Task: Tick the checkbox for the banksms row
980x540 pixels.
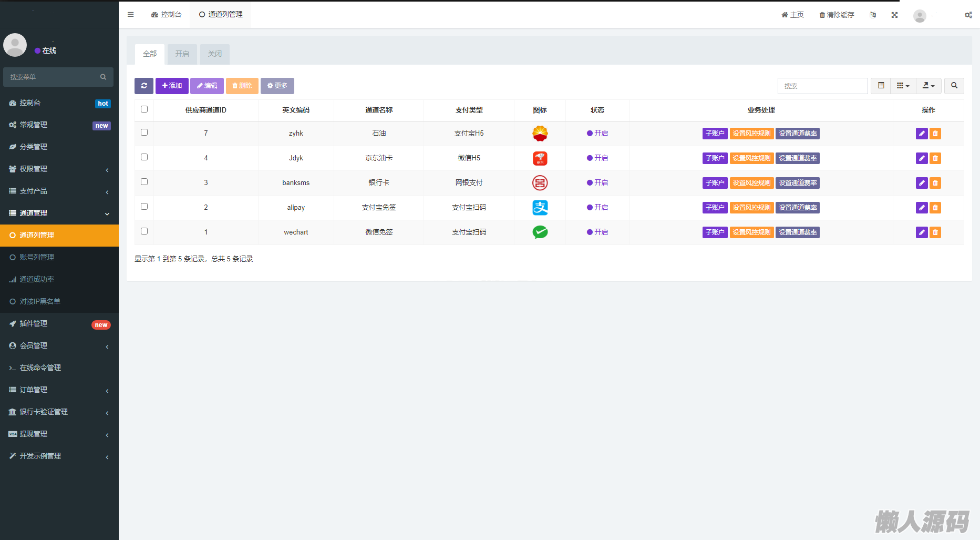Action: tap(145, 182)
